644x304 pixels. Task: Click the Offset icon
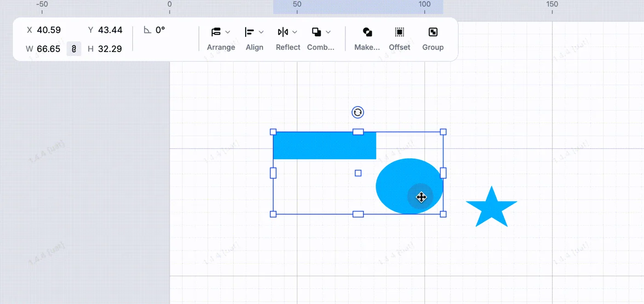point(400,32)
